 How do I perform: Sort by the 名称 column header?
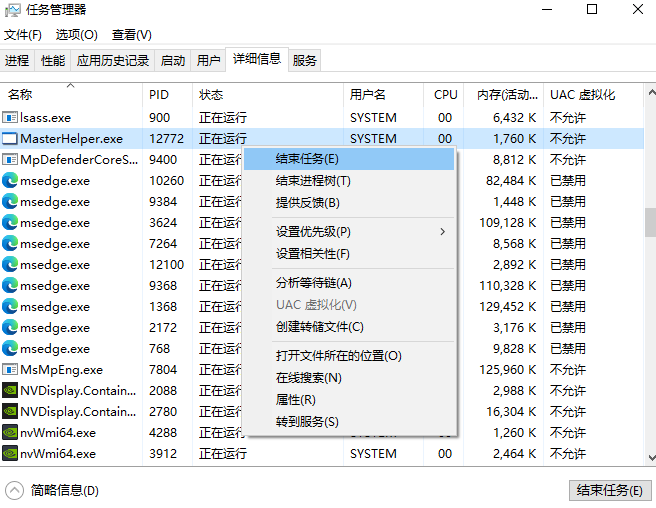[71, 95]
